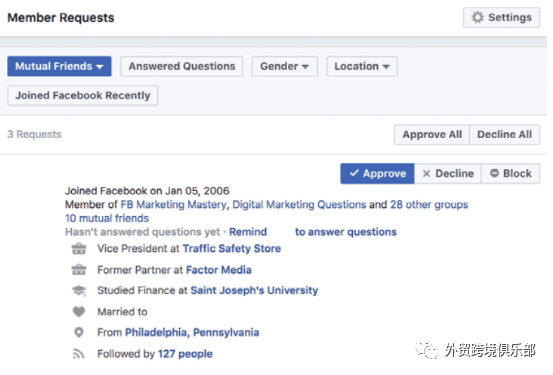
Task: Approve this member request
Action: click(x=377, y=173)
